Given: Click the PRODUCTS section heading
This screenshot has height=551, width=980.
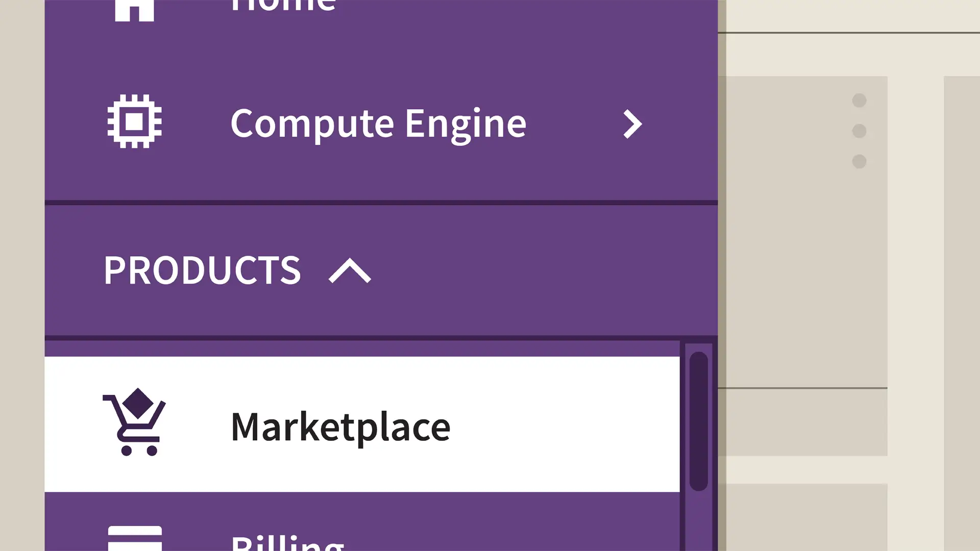Looking at the screenshot, I should pyautogui.click(x=202, y=270).
